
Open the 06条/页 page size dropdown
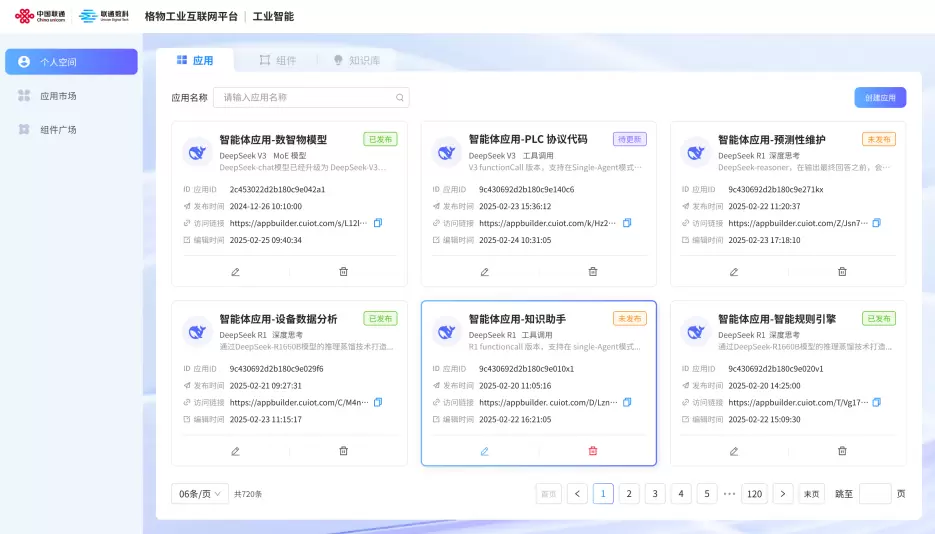coord(200,494)
